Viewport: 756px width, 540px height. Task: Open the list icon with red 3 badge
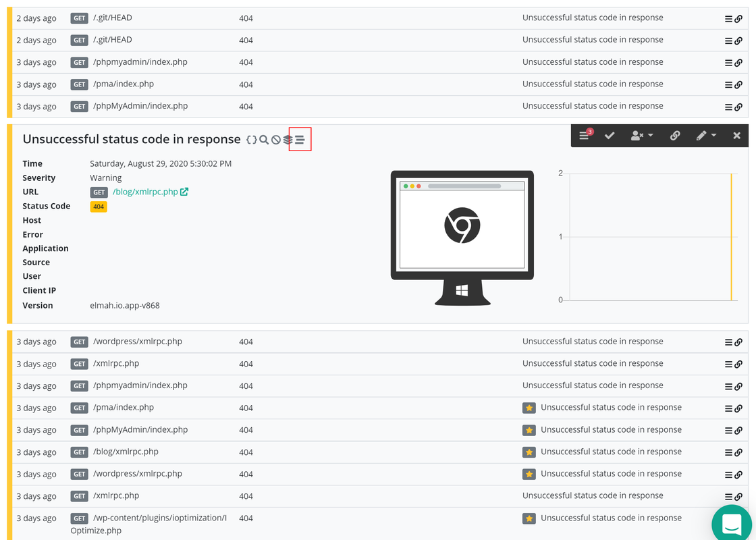pyautogui.click(x=585, y=136)
